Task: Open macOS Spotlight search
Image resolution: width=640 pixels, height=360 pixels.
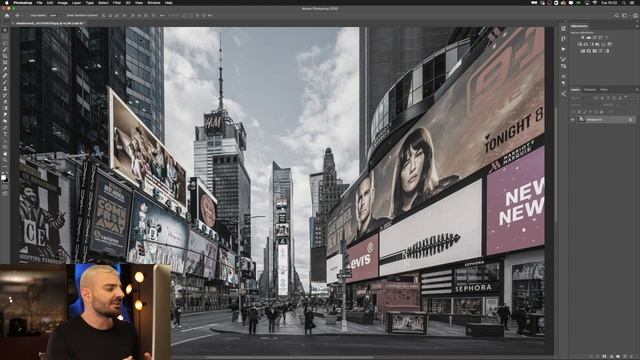Action: click(x=624, y=2)
